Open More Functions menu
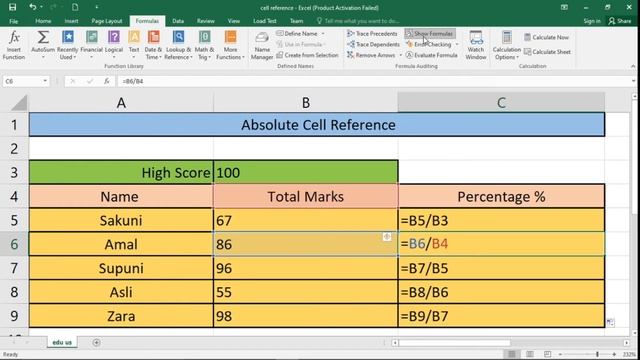 tap(230, 45)
